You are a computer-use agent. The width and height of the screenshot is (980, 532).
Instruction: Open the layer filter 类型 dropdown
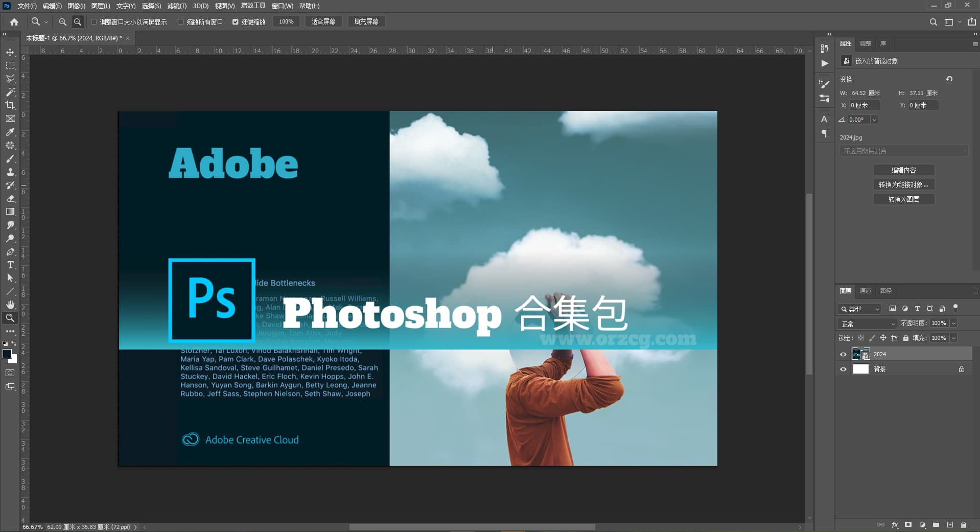click(859, 309)
